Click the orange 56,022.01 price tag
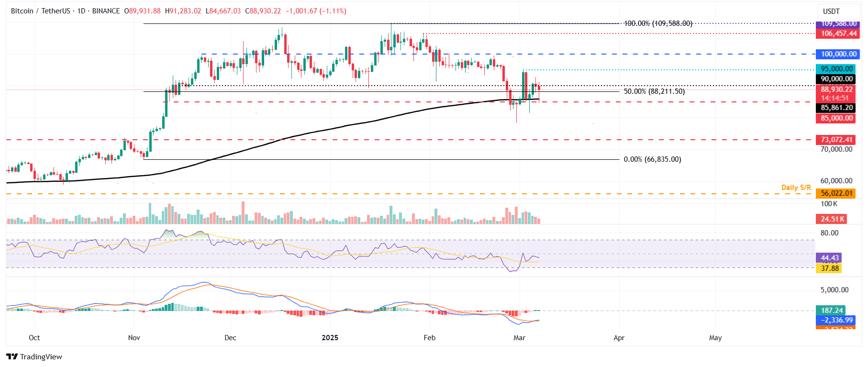868x367 pixels. pos(835,193)
